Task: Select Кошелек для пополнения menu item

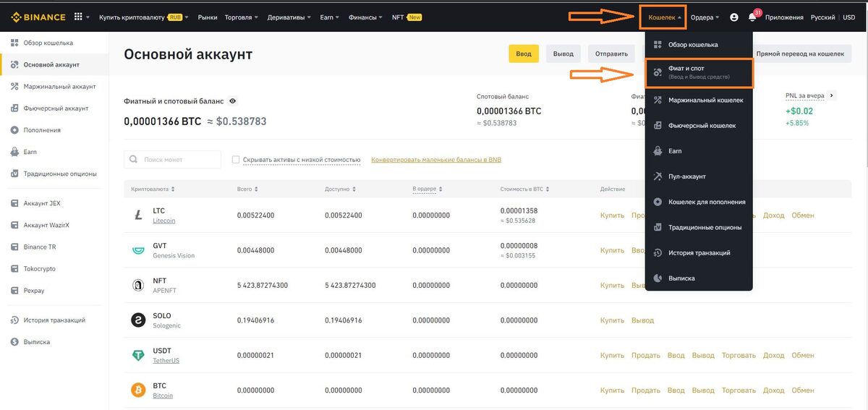Action: [699, 202]
